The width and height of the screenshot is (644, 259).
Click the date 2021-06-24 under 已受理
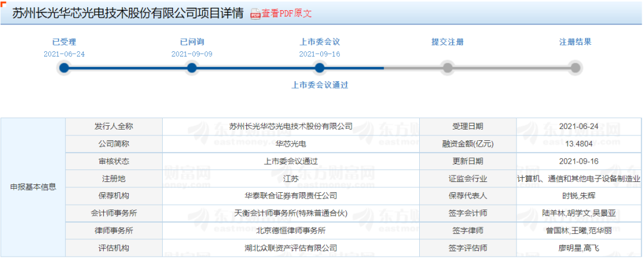pyautogui.click(x=64, y=54)
